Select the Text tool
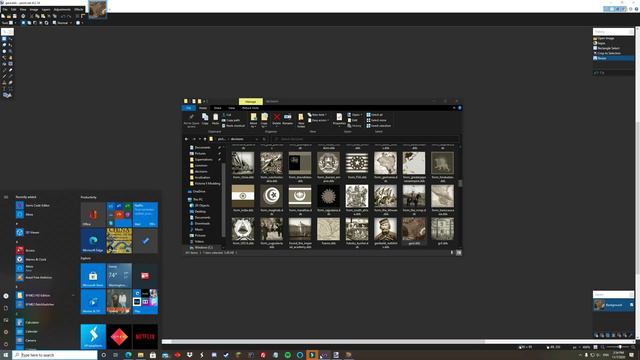 [x=4, y=89]
